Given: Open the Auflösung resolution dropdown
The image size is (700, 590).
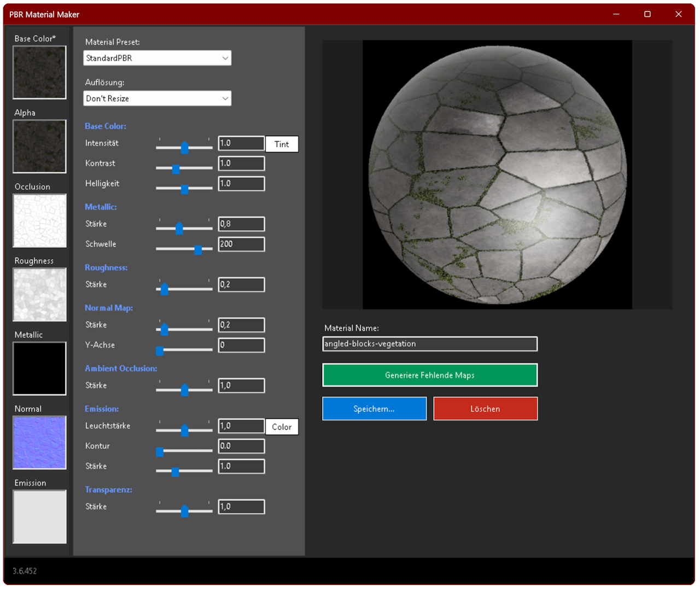Looking at the screenshot, I should pyautogui.click(x=157, y=98).
